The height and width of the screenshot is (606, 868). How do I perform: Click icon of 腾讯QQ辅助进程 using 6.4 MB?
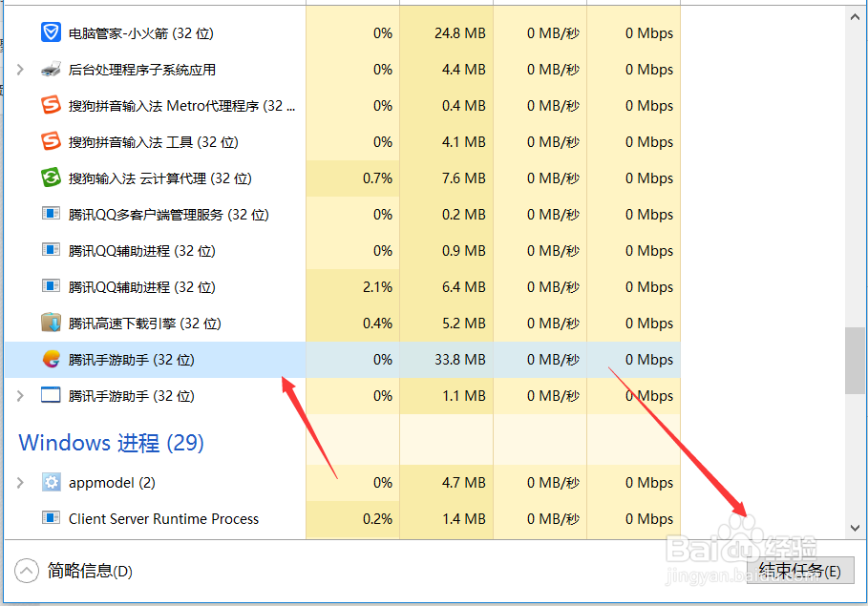(x=51, y=286)
